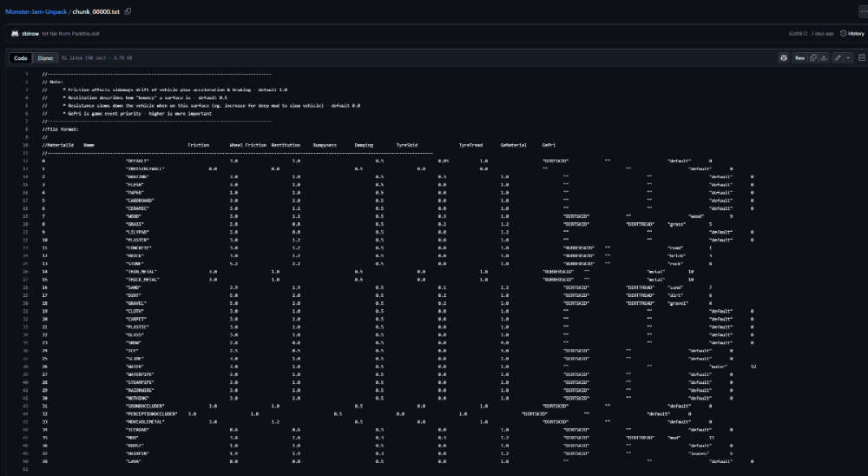
Task: Download the raw file
Action: click(x=824, y=58)
